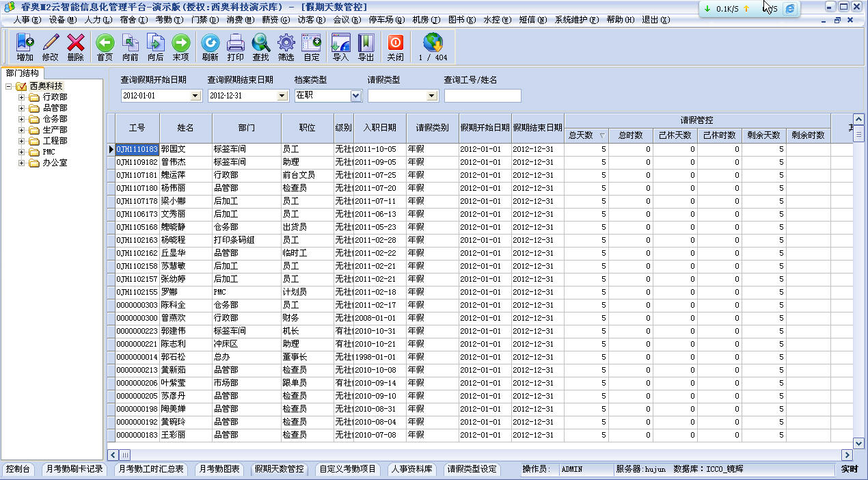Click the 修改 (Edit) pencil icon

(50, 47)
